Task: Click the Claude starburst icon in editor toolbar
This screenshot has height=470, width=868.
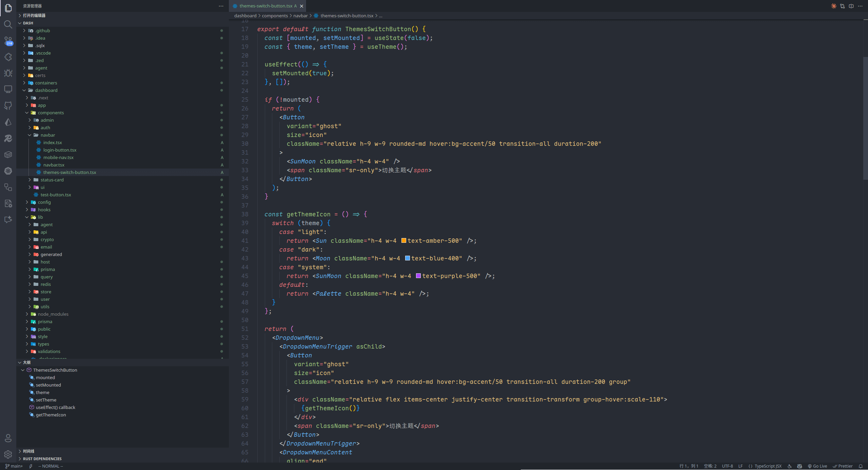Action: click(834, 6)
